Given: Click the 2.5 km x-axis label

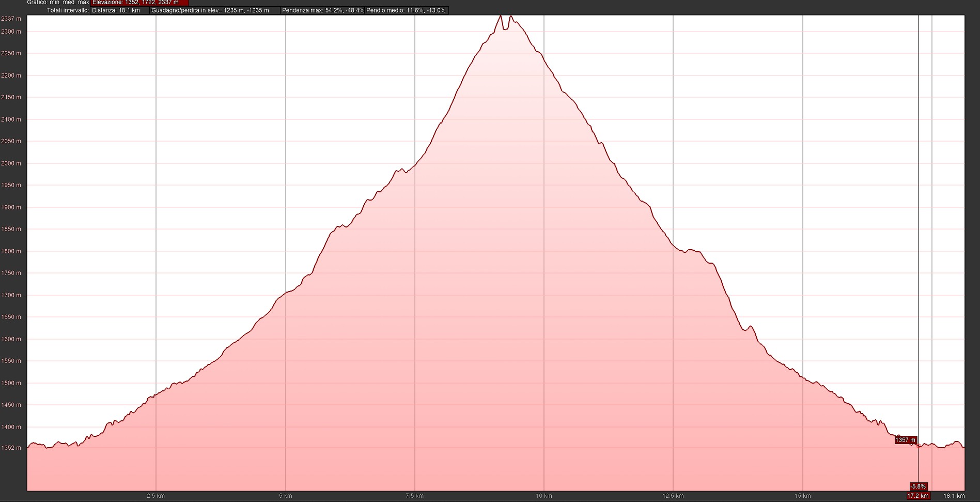Looking at the screenshot, I should point(155,496).
